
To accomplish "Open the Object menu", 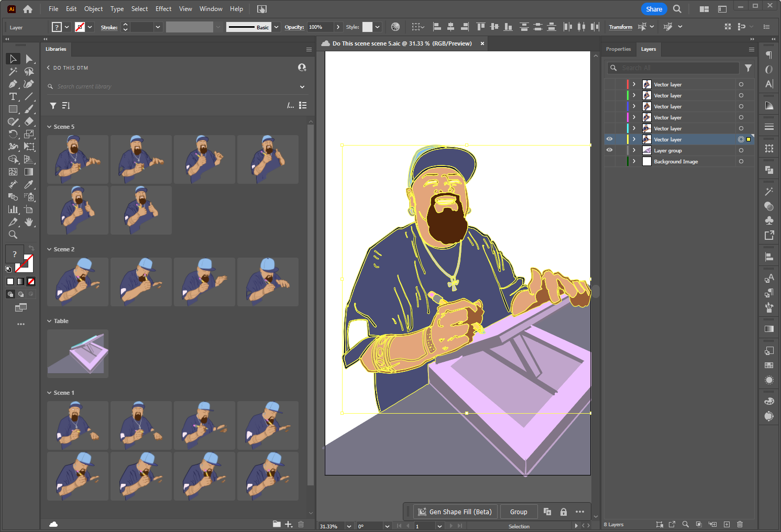I will pos(93,9).
